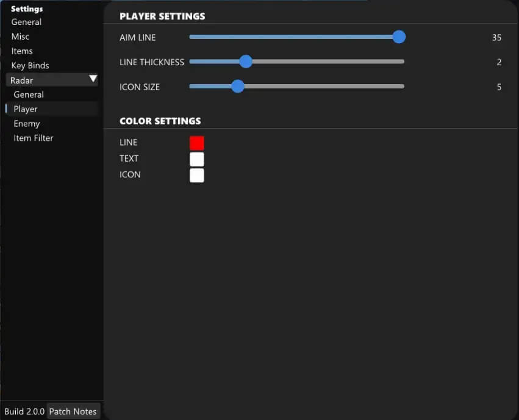Open the red Line color swatch
This screenshot has height=420, width=519.
tap(196, 143)
